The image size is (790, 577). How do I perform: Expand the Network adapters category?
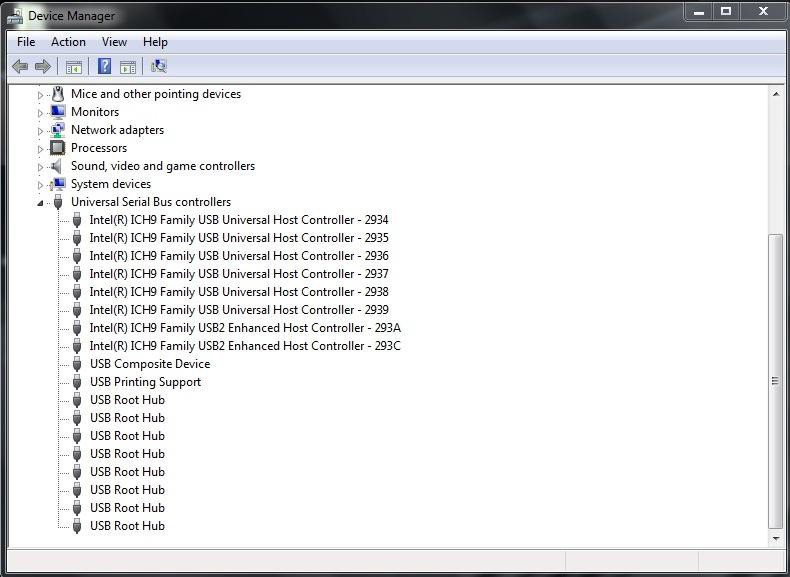(x=41, y=131)
